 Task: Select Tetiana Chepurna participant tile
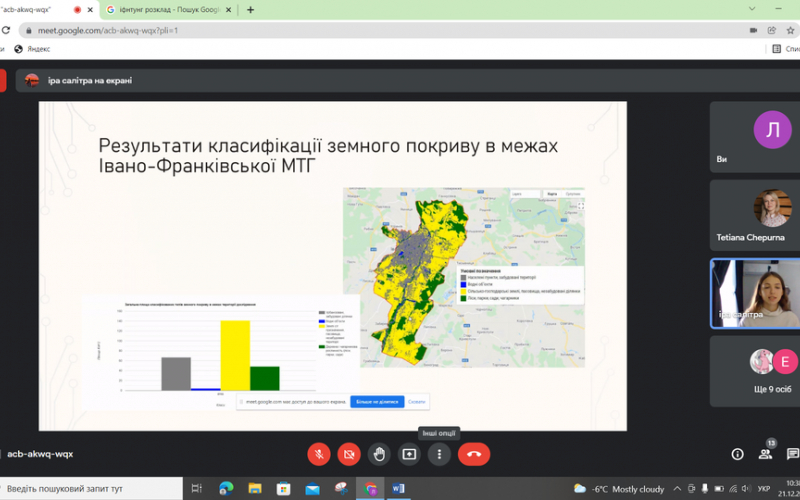tap(755, 215)
